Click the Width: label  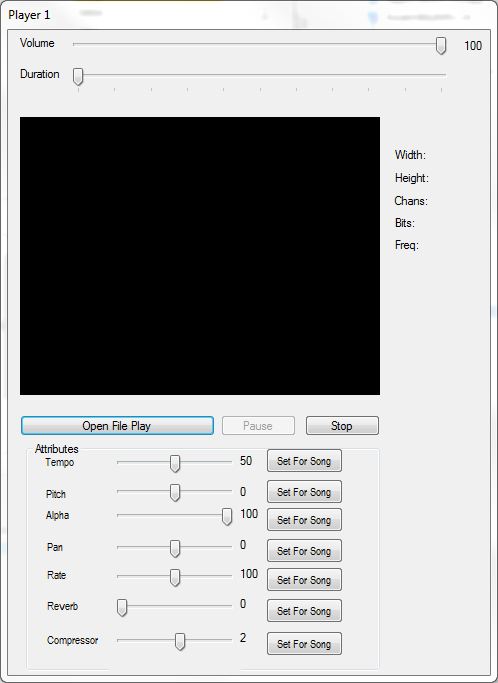point(410,155)
